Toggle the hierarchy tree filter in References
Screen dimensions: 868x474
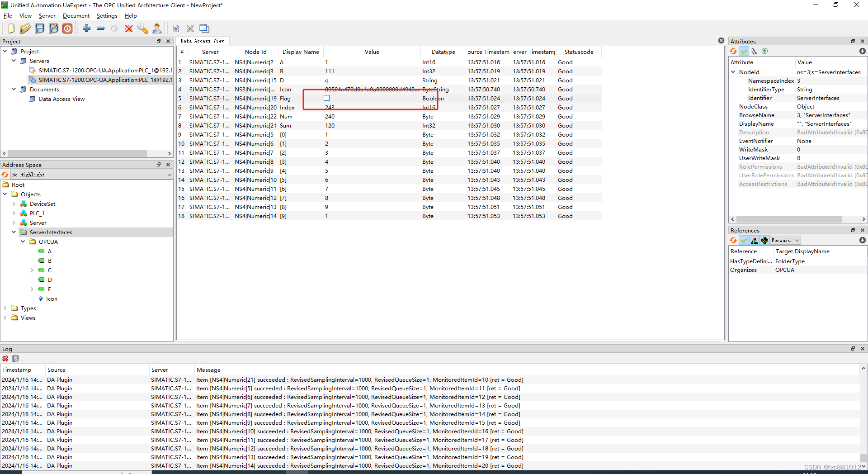[x=754, y=240]
